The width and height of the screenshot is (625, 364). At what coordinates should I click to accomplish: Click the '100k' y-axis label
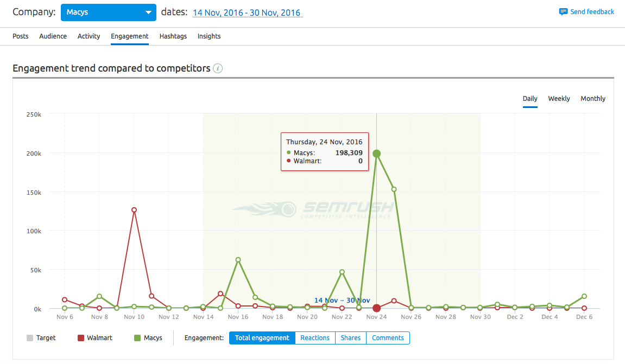tap(34, 231)
